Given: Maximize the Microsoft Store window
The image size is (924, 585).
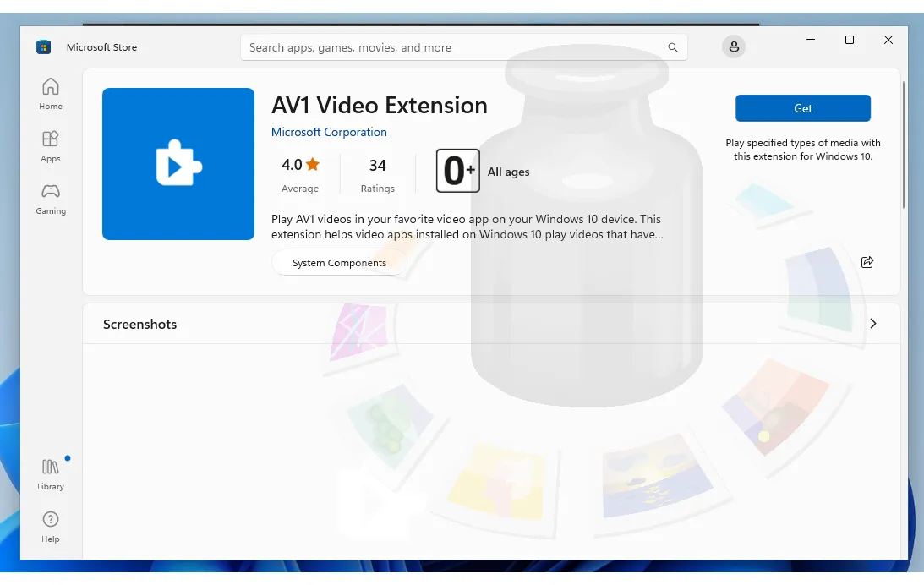Looking at the screenshot, I should 849,40.
